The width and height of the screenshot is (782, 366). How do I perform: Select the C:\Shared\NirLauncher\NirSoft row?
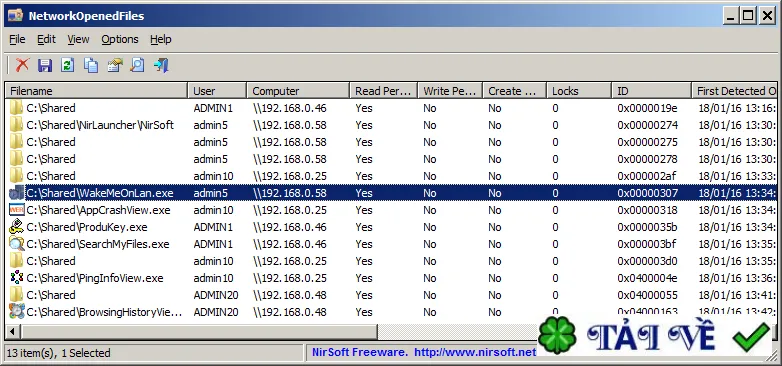tap(391, 125)
